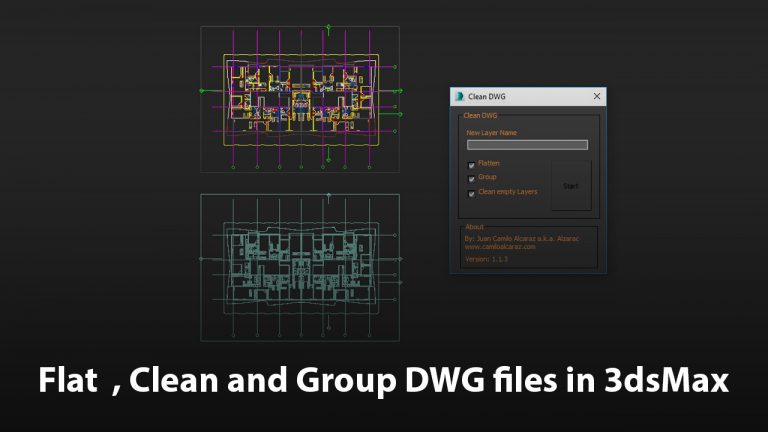Click the green axis marker left of colored plan
Image resolution: width=768 pixels, height=432 pixels.
click(203, 91)
